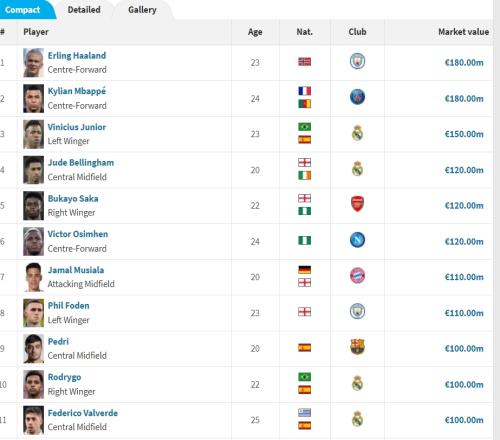
Task: Click Nigeria flag in Victor Osimhen's row
Action: click(304, 240)
